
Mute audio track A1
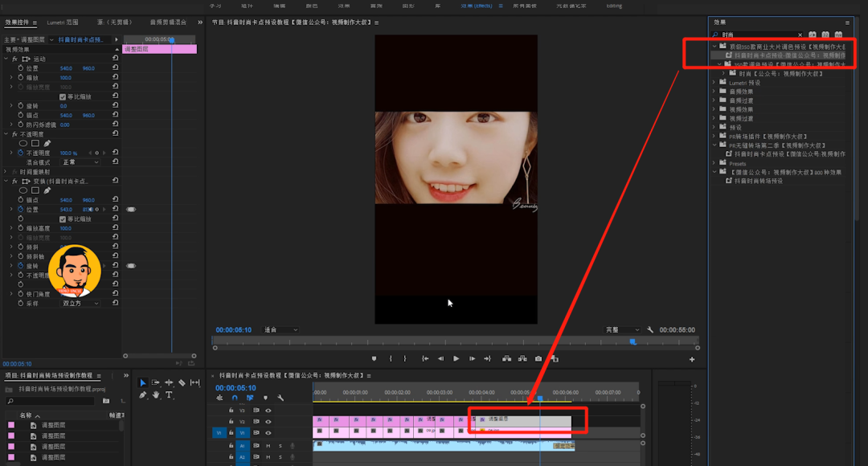(x=268, y=446)
